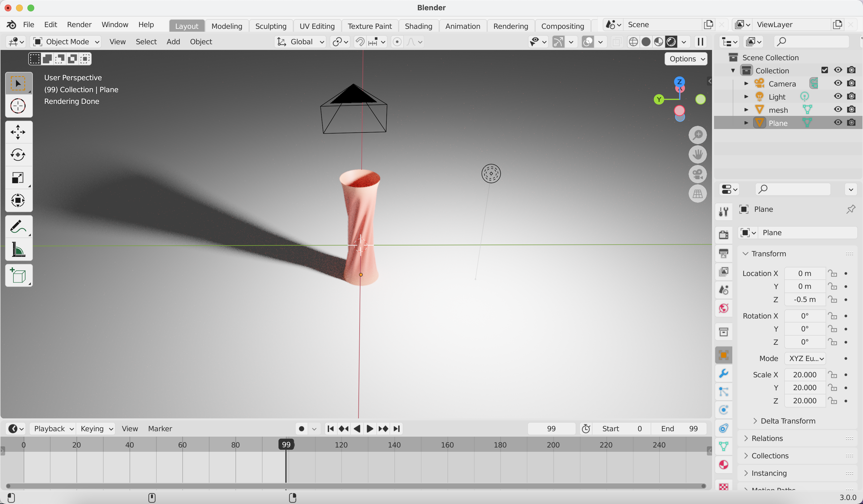Open the Playback popover
863x504 pixels.
pos(53,429)
